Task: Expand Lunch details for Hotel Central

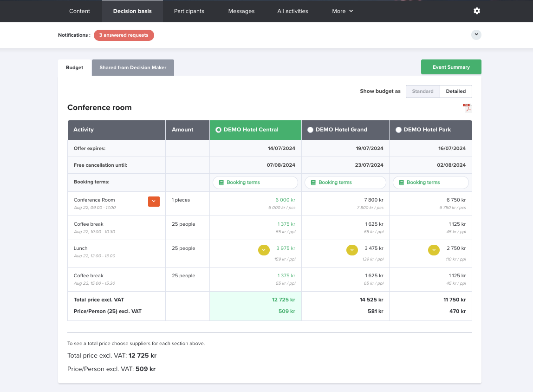Action: [x=264, y=250]
